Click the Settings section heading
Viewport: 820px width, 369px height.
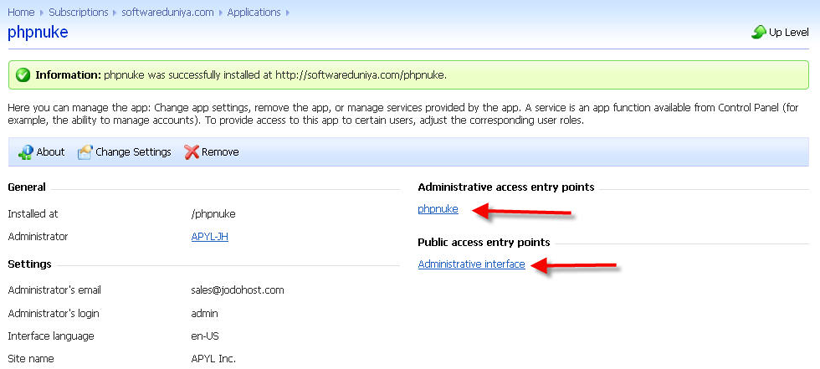(x=29, y=264)
